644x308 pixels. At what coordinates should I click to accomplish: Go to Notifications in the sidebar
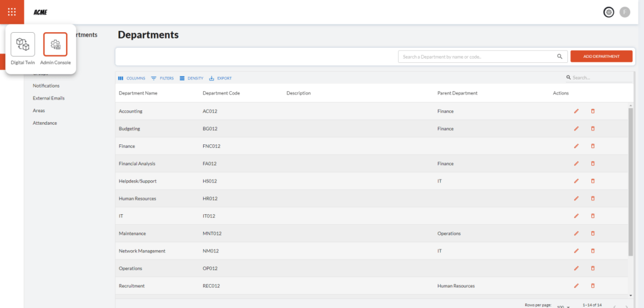[46, 86]
